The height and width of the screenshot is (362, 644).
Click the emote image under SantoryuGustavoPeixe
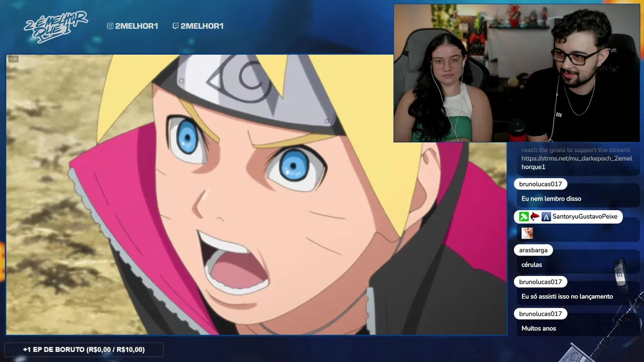(x=527, y=233)
